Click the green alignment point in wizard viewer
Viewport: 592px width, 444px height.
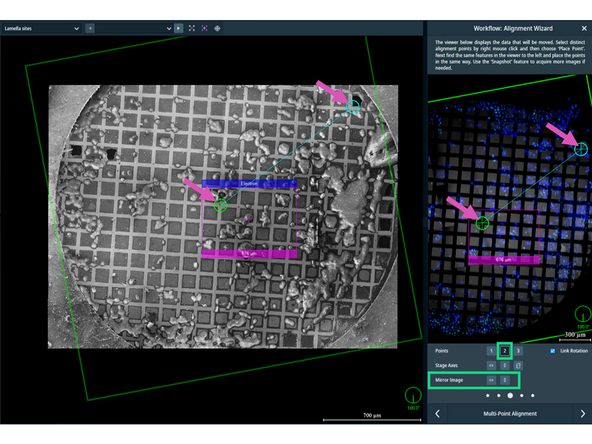482,223
